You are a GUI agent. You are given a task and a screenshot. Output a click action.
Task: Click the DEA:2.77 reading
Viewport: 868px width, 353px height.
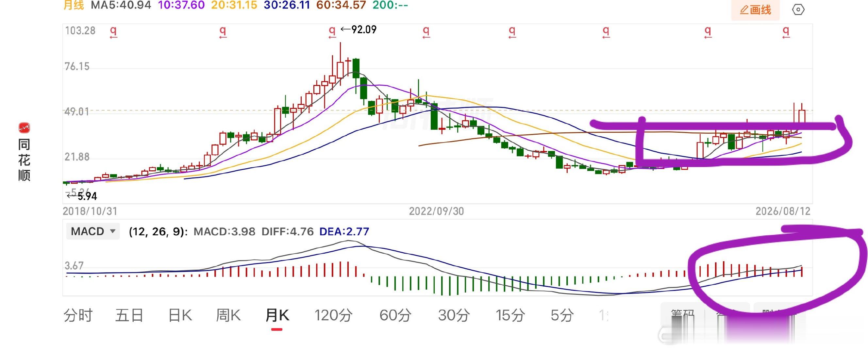(x=344, y=232)
